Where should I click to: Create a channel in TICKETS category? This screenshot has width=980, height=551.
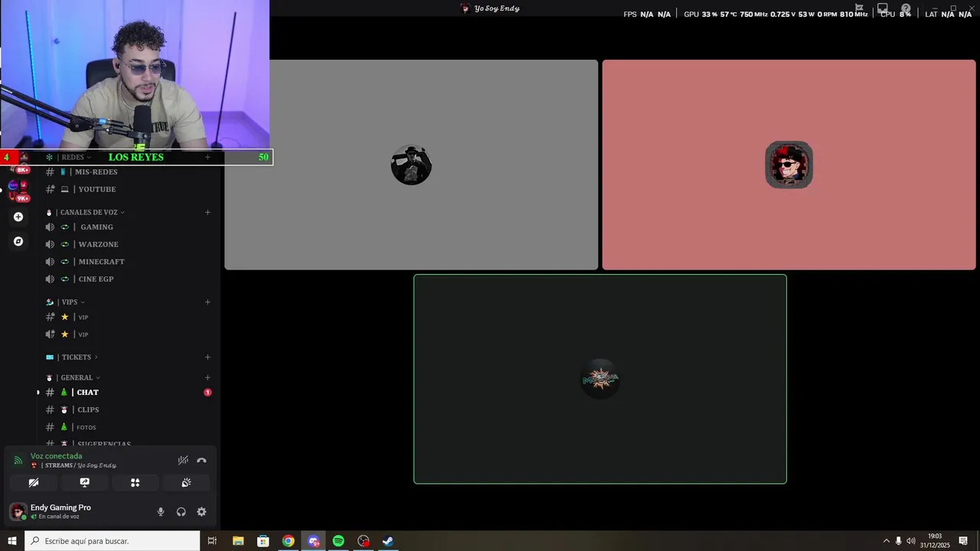pos(207,357)
